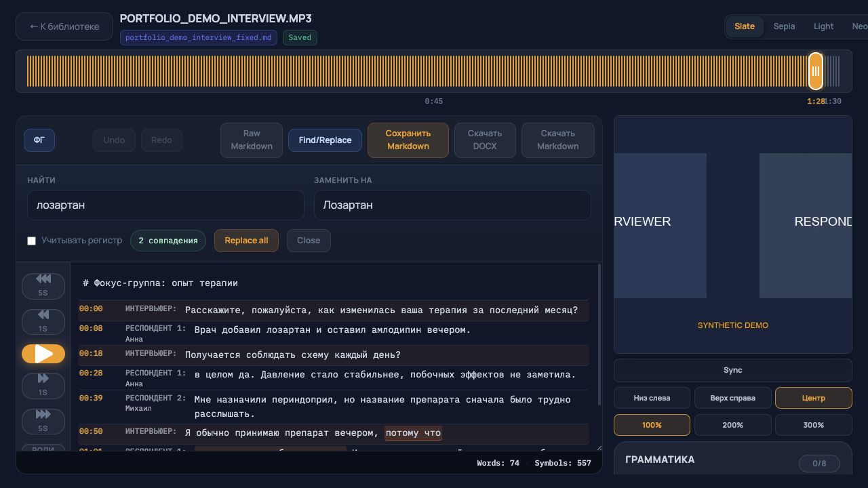Viewport: 868px width, 488px height.
Task: Click the ФГ button
Action: tap(39, 140)
